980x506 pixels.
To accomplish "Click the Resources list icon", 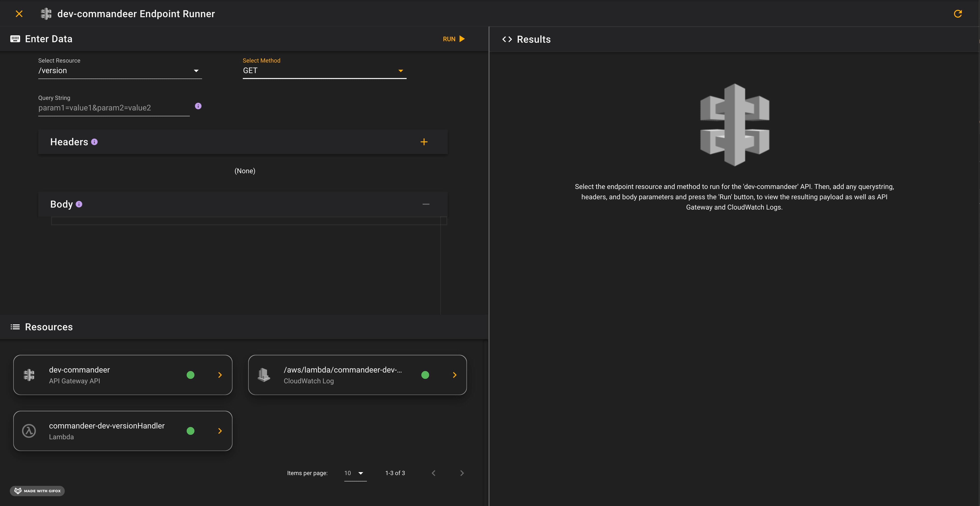I will tap(15, 327).
